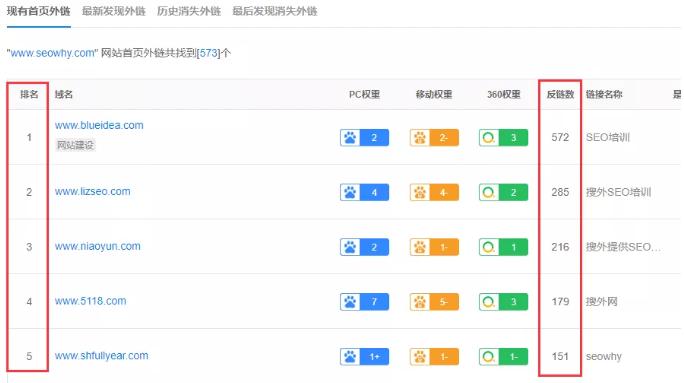Image resolution: width=684 pixels, height=383 pixels.
Task: Click mobile weight badge for www.blueidea.com
Action: pyautogui.click(x=434, y=138)
